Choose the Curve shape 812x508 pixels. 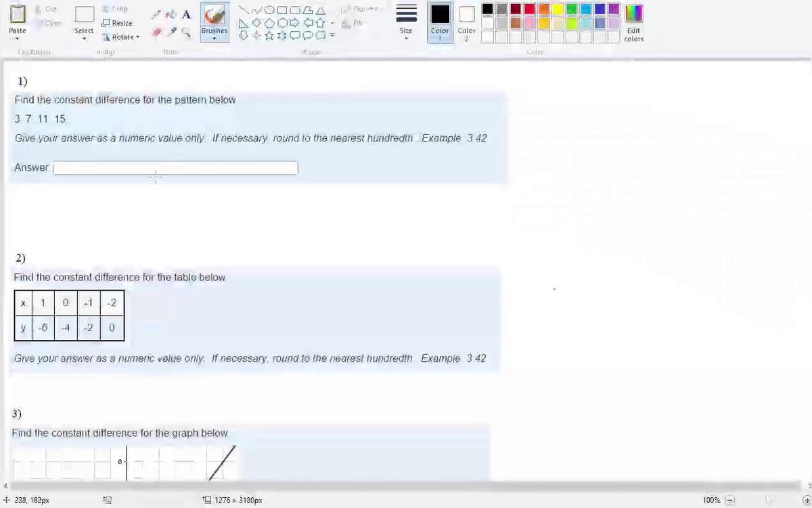click(256, 10)
